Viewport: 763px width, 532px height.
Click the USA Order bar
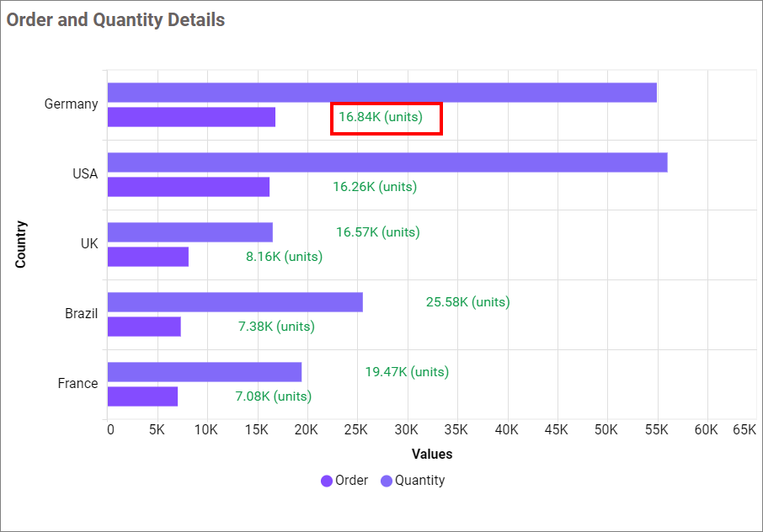coord(189,187)
